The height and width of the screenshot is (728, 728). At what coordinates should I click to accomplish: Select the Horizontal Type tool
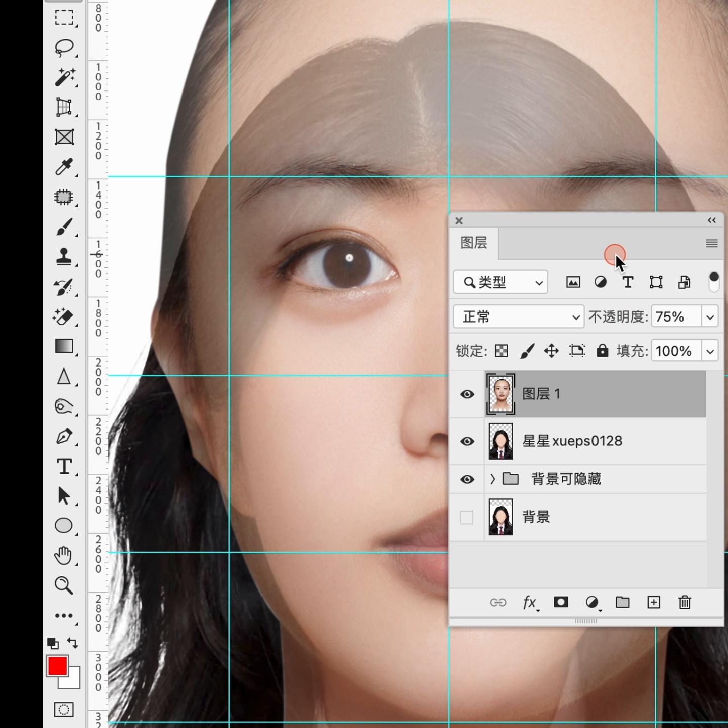pos(64,466)
